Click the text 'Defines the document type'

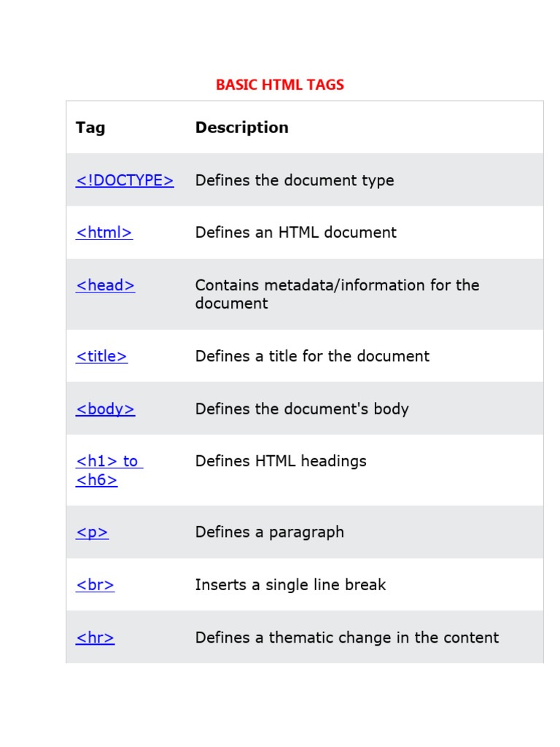click(295, 180)
